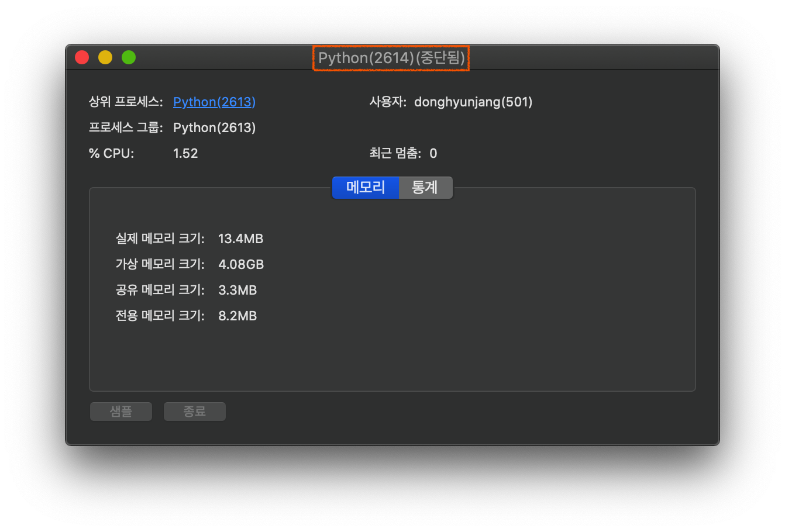Select the 전용 메모리 크기 value 8.2MB
785x532 pixels.
click(x=237, y=316)
